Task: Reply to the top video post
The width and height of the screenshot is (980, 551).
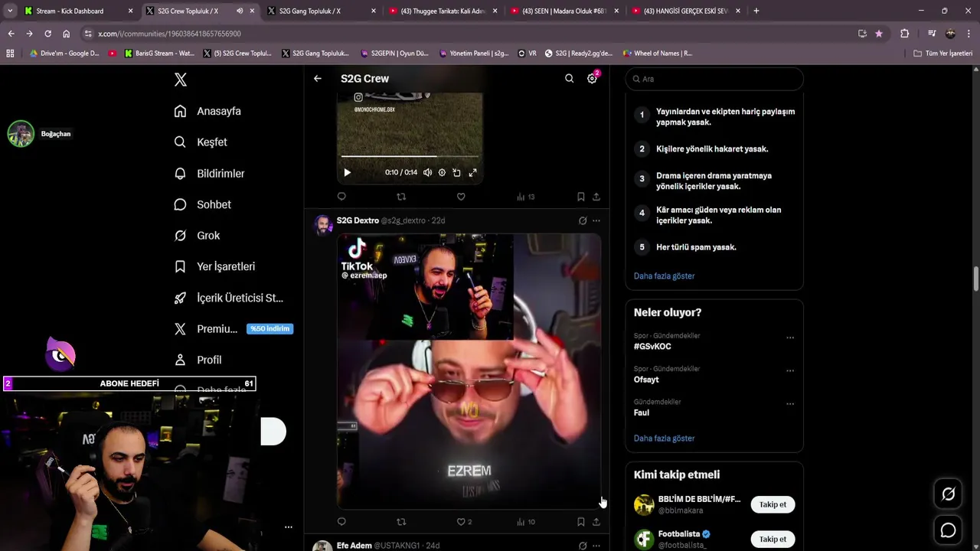Action: tap(341, 197)
